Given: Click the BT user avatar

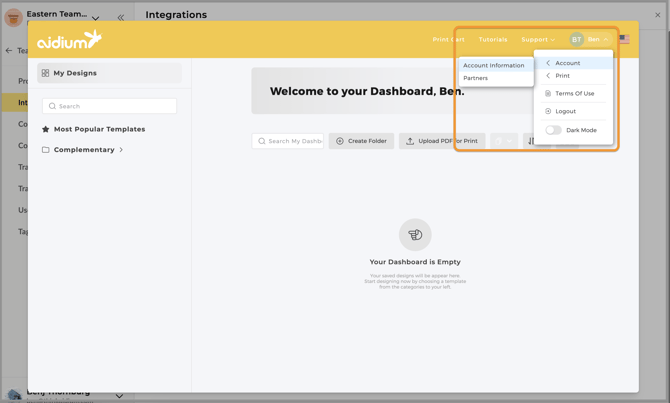Looking at the screenshot, I should pos(577,40).
